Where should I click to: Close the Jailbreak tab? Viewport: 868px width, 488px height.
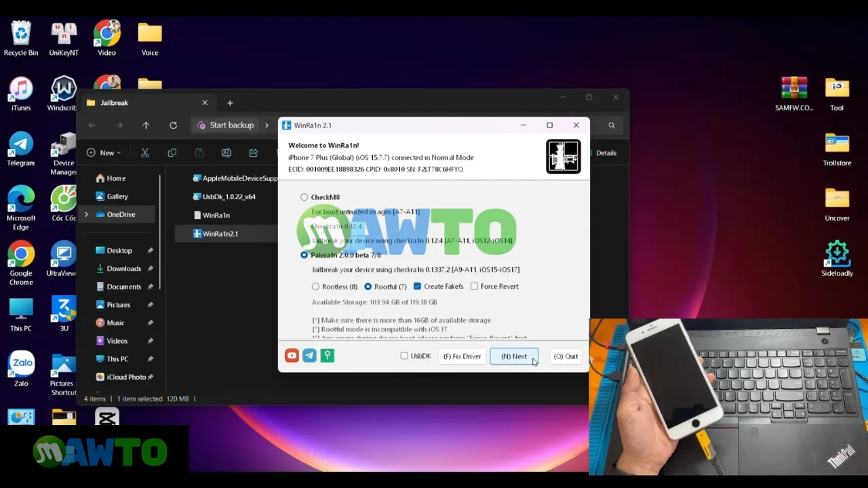tap(205, 103)
